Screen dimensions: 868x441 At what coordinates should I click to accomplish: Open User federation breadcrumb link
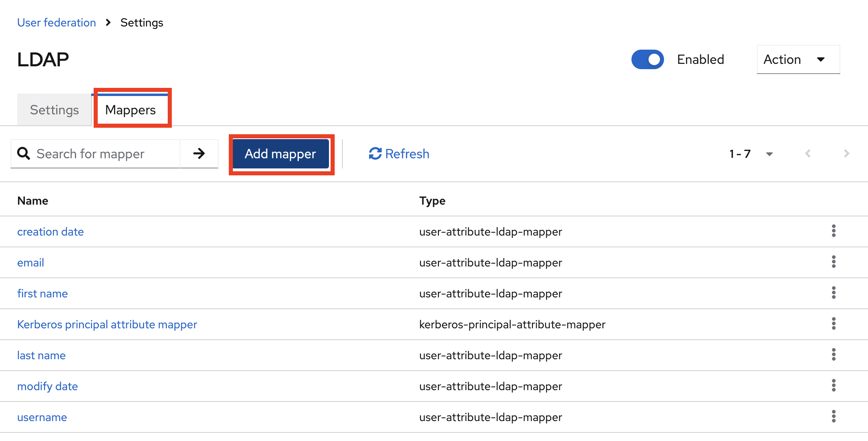click(57, 23)
